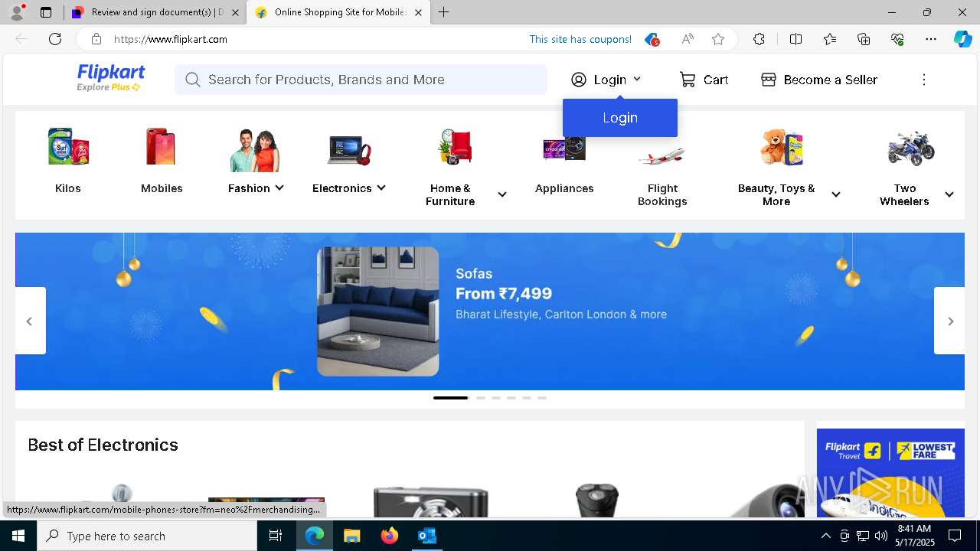Click the Become a Seller store icon
This screenshot has width=980, height=551.
(x=769, y=80)
